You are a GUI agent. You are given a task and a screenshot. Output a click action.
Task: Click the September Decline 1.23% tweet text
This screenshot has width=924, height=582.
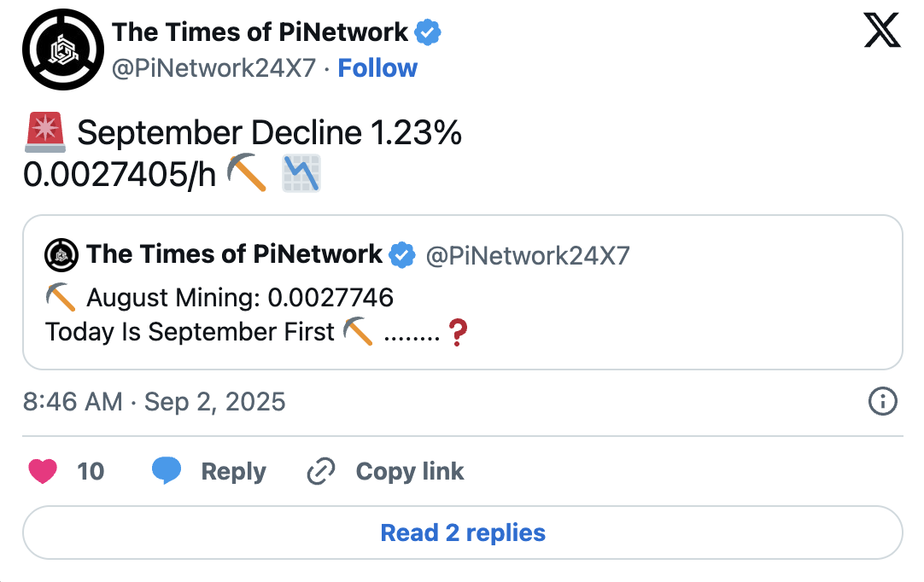[x=269, y=134]
